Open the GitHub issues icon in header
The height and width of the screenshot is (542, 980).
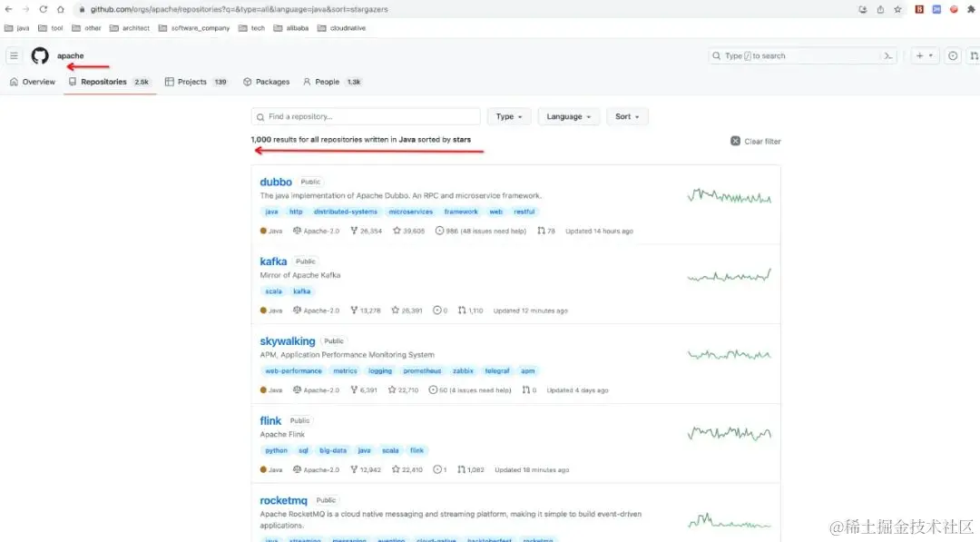pos(953,55)
